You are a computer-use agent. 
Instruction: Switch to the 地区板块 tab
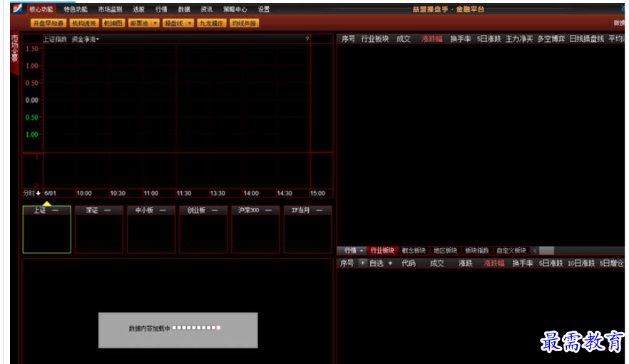pos(445,251)
